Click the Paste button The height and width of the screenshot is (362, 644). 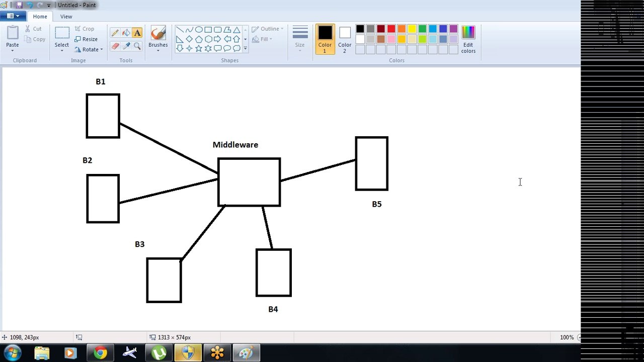13,38
